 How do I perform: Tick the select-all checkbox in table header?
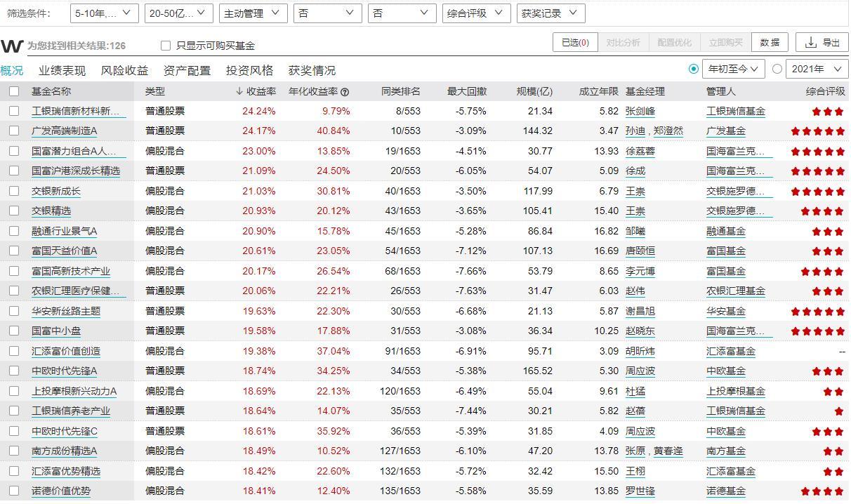point(14,91)
